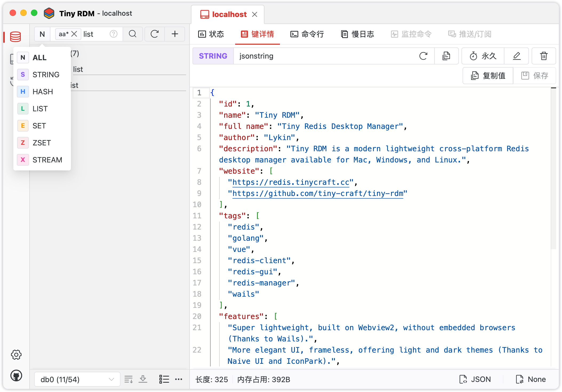Choose STRING in type filter menu
The image size is (562, 392).
[42, 75]
